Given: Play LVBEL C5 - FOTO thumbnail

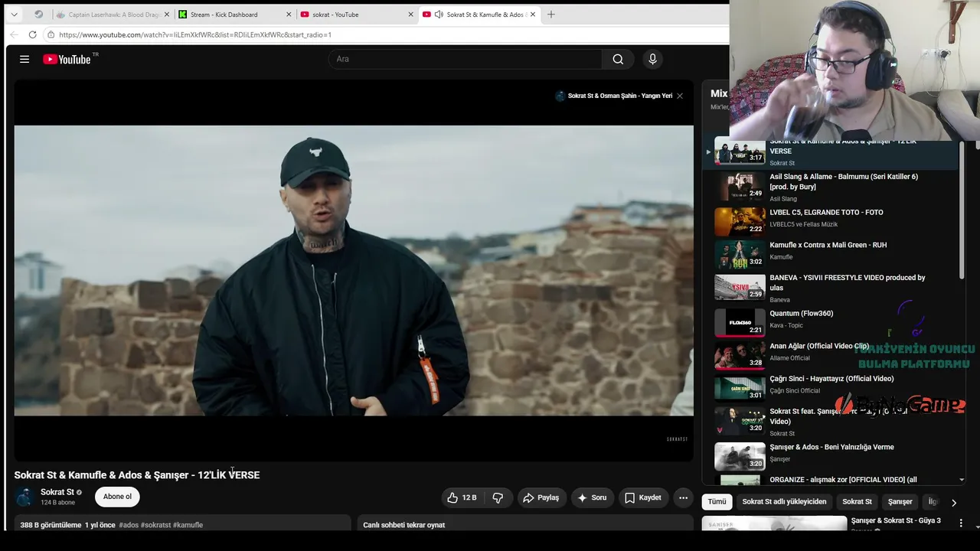Looking at the screenshot, I should 740,221.
